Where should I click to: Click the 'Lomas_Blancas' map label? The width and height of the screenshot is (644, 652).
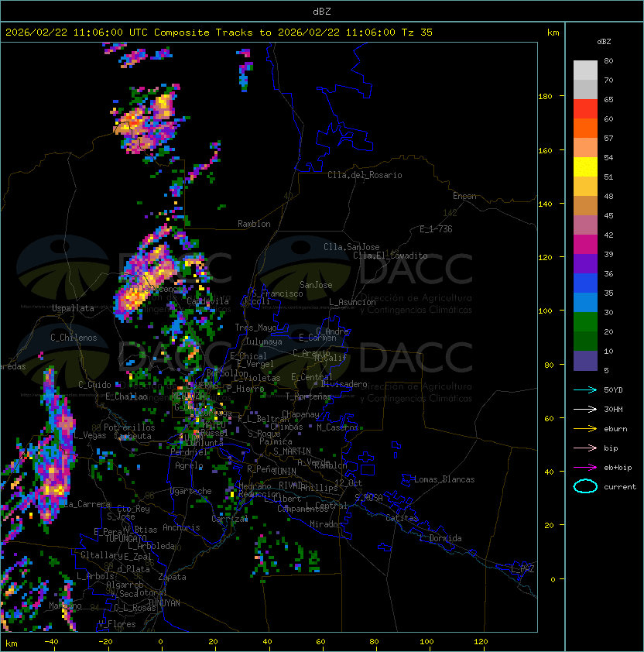[x=444, y=479]
